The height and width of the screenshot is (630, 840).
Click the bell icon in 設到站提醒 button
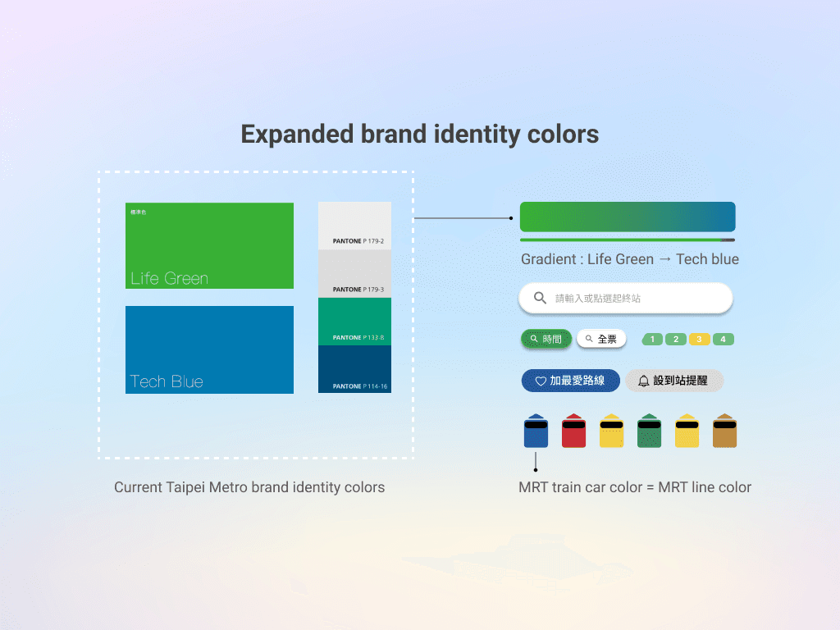coord(643,381)
